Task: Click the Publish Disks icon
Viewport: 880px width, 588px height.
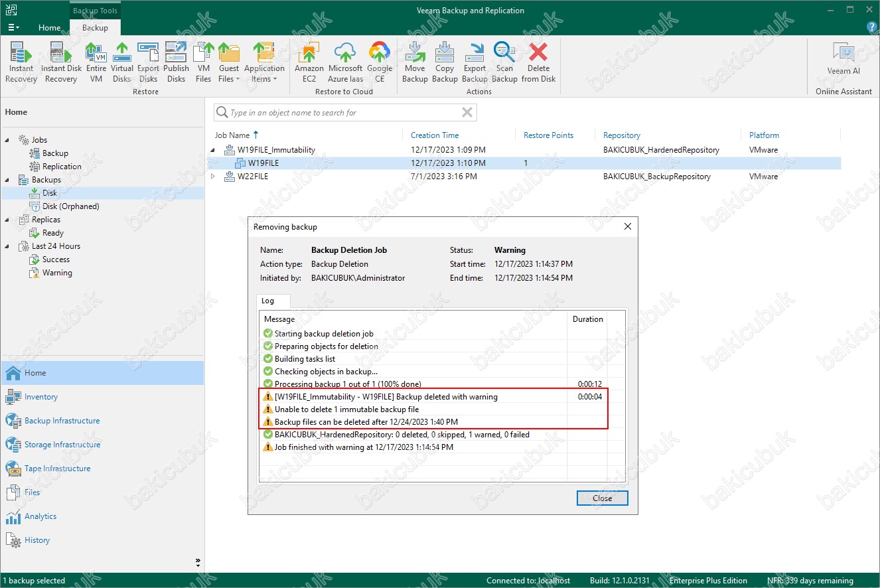Action: click(176, 62)
